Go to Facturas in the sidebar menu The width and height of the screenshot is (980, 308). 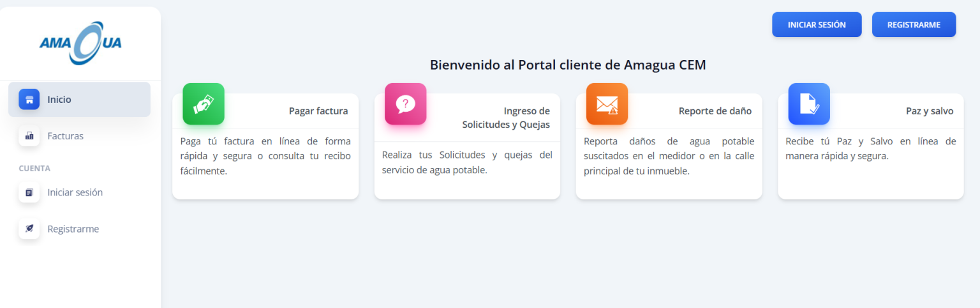coord(65,136)
